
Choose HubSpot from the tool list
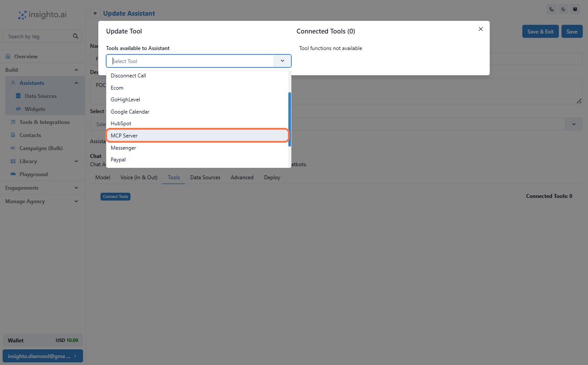[197, 124]
